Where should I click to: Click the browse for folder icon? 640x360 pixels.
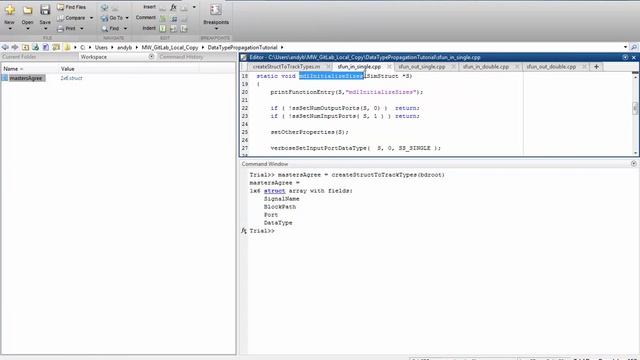(36, 47)
